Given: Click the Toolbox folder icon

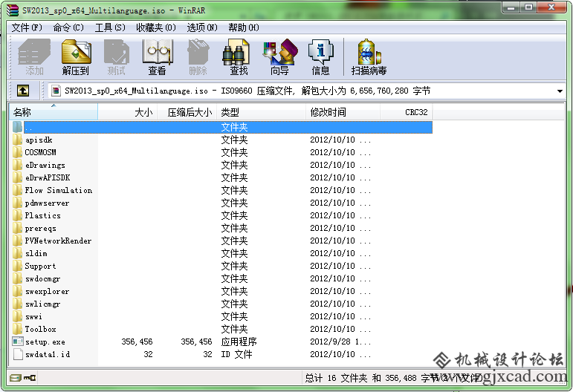Looking at the screenshot, I should 18,329.
